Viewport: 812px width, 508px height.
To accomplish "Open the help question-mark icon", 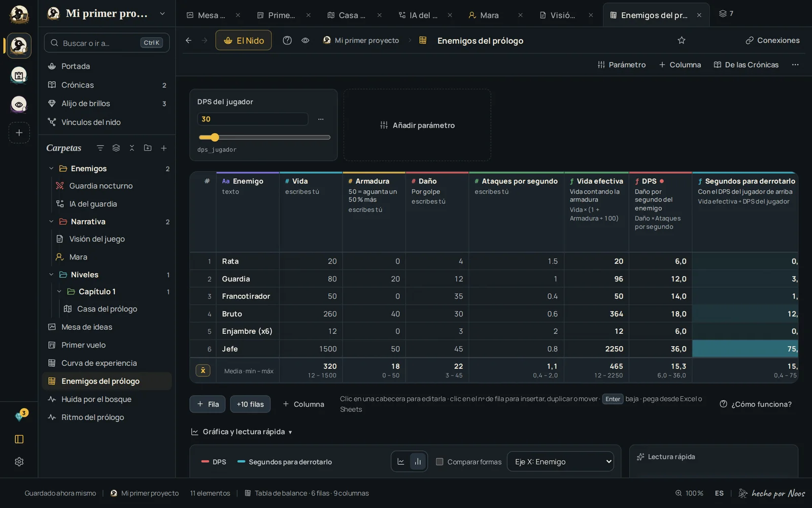I will [x=287, y=40].
